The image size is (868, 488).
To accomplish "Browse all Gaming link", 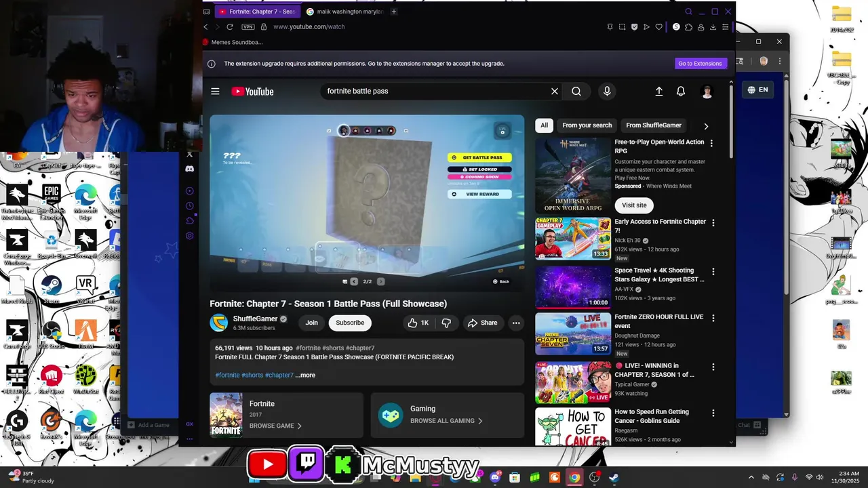I will click(x=446, y=421).
